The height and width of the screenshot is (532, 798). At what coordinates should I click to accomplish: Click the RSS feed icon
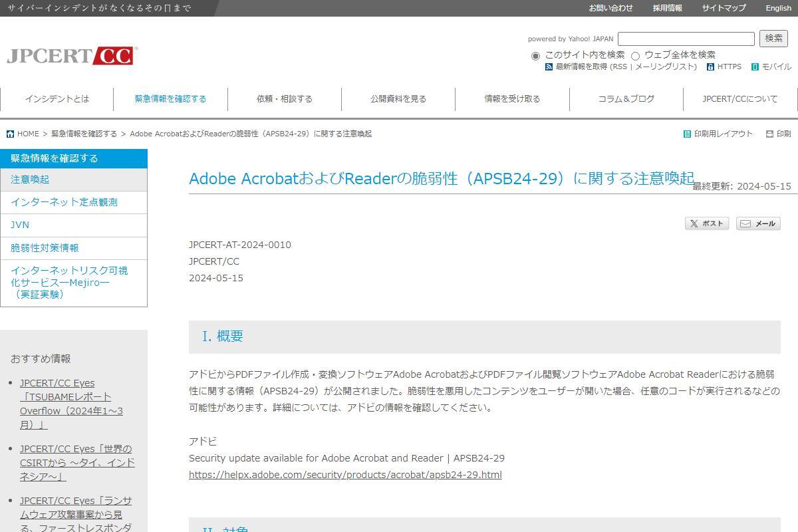pyautogui.click(x=549, y=67)
